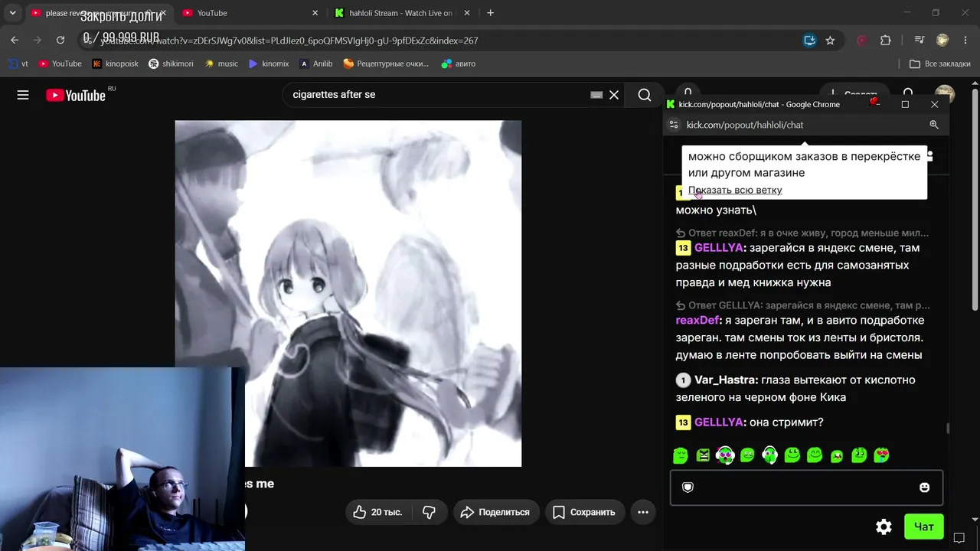Screen dimensions: 980x551
Task: Close the hahloli Stream tab
Action: point(466,13)
